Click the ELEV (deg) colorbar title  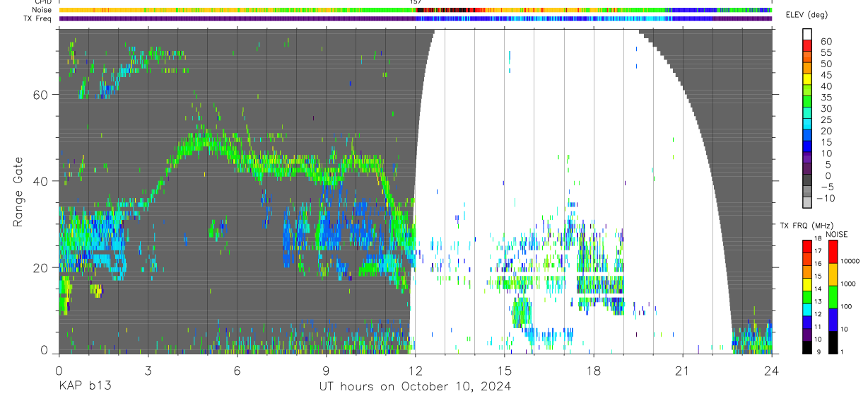[x=808, y=15]
